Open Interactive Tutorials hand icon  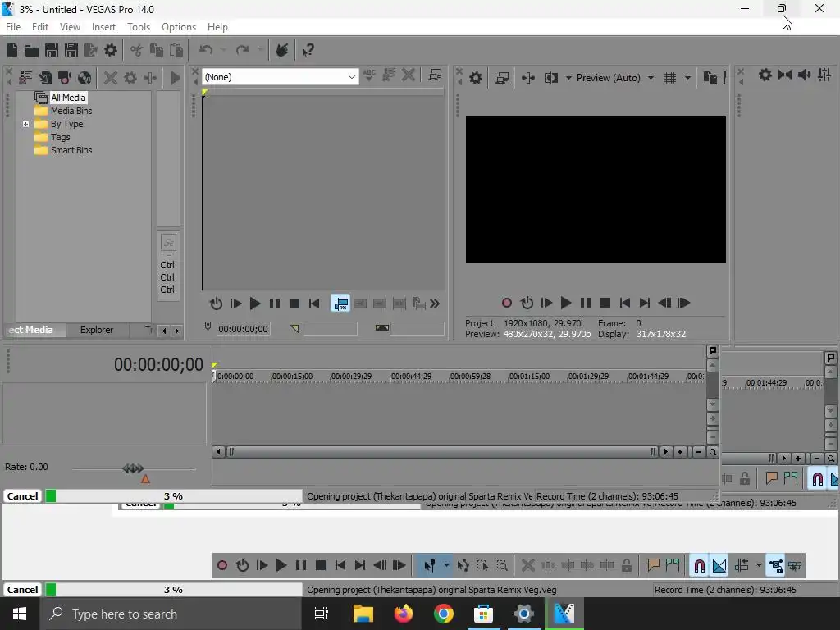click(282, 50)
